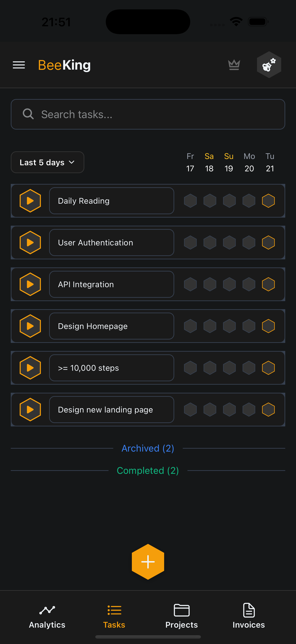Toggle Daily Reading hexagon for Su 19
This screenshot has width=296, height=644.
[x=229, y=201]
